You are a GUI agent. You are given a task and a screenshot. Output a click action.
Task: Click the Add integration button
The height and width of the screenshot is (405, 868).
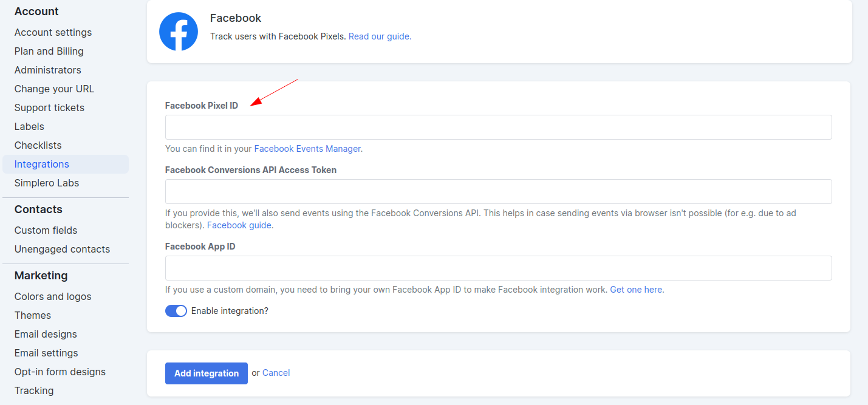[207, 373]
